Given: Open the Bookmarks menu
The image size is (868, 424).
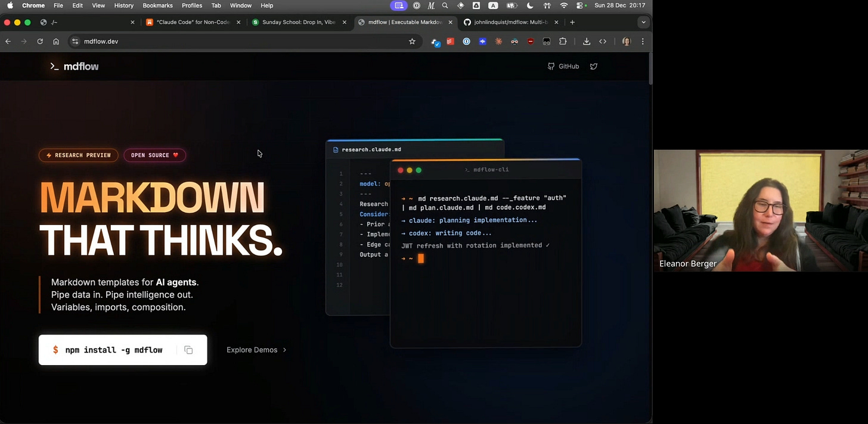Looking at the screenshot, I should click(x=157, y=5).
